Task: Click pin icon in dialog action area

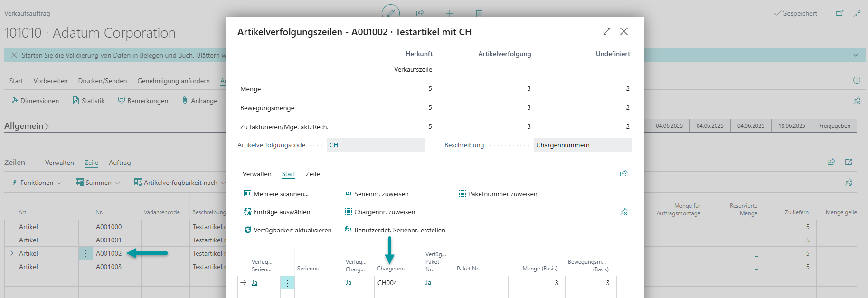Action: point(623,212)
